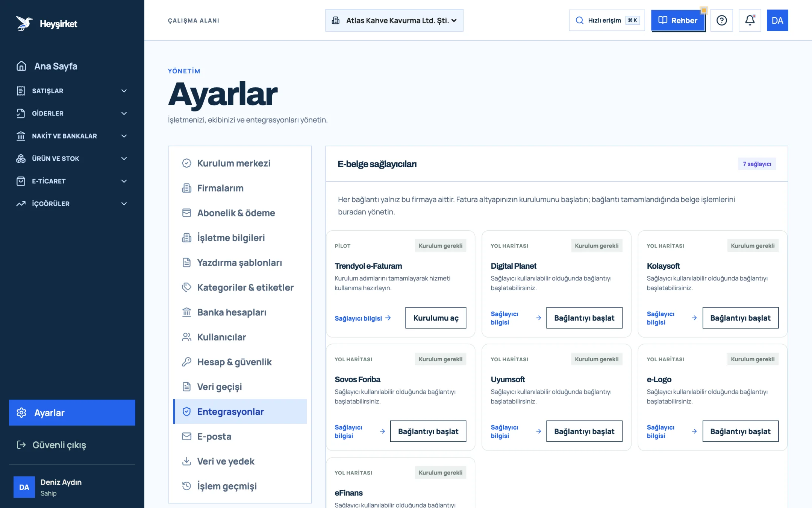This screenshot has width=812, height=508.
Task: Open Sağlayıcı bilgisi for Trendyol e-Faturam
Action: point(363,318)
